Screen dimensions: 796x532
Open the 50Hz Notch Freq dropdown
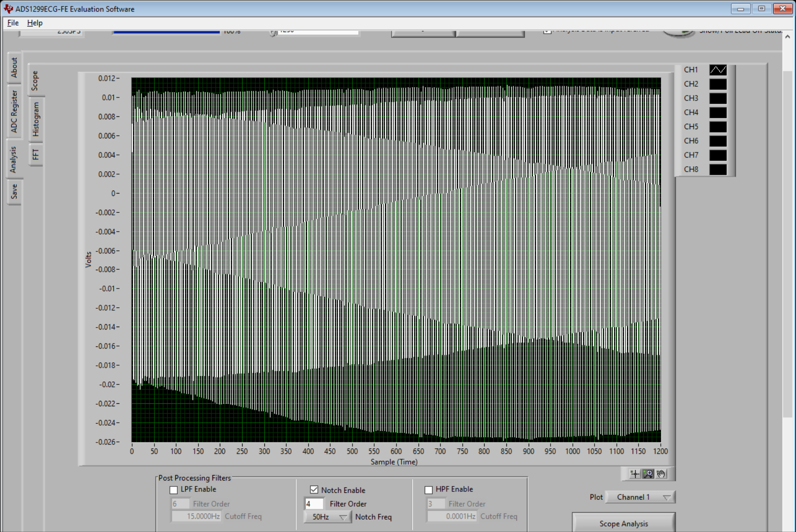pos(328,517)
